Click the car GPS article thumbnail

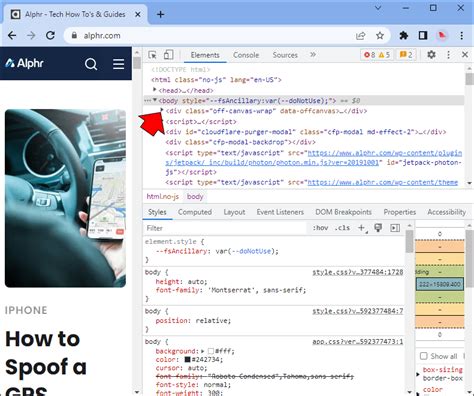click(x=65, y=198)
